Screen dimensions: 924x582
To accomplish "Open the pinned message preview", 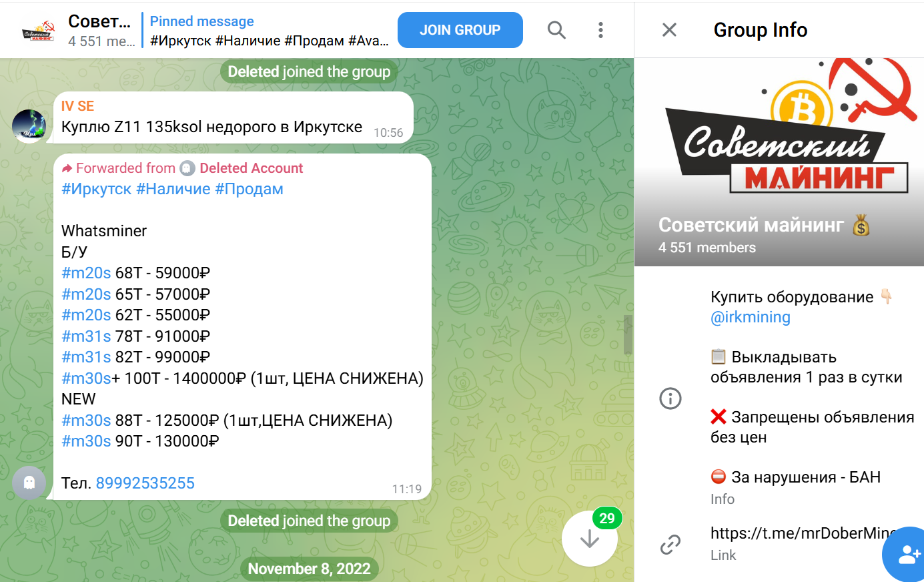I will click(268, 31).
